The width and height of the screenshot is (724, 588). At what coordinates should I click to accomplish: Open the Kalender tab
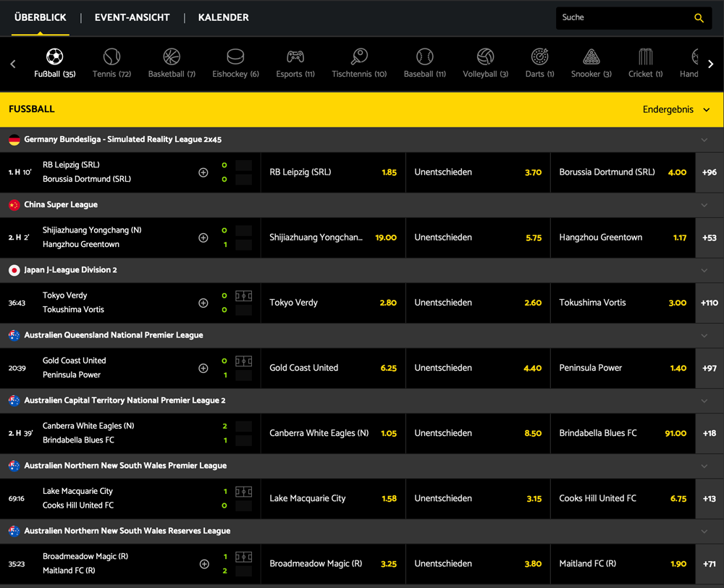tap(223, 17)
